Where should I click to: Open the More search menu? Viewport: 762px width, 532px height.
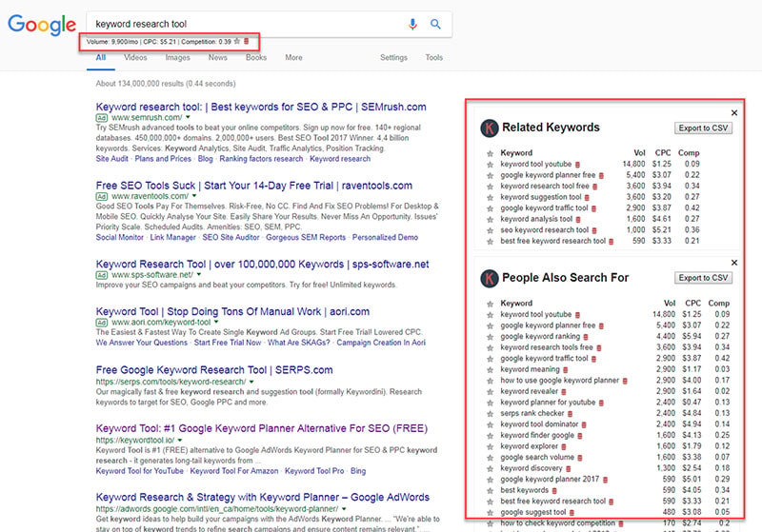[x=293, y=57]
